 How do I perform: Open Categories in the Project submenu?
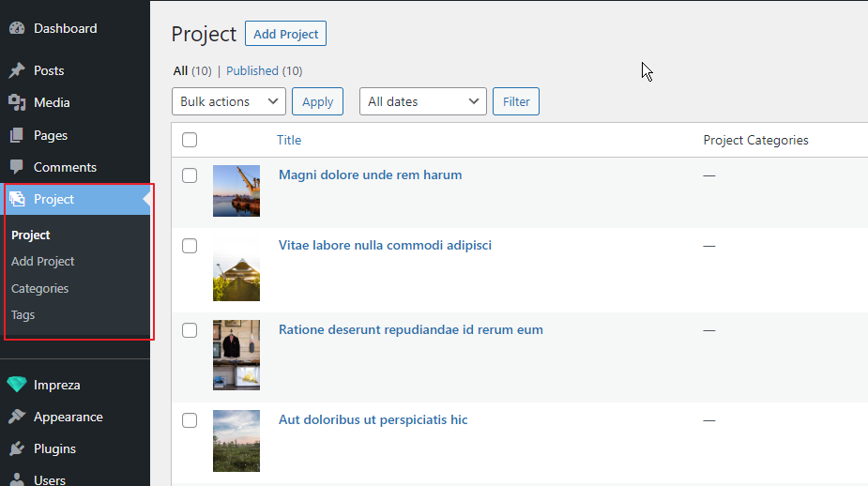[x=39, y=288]
